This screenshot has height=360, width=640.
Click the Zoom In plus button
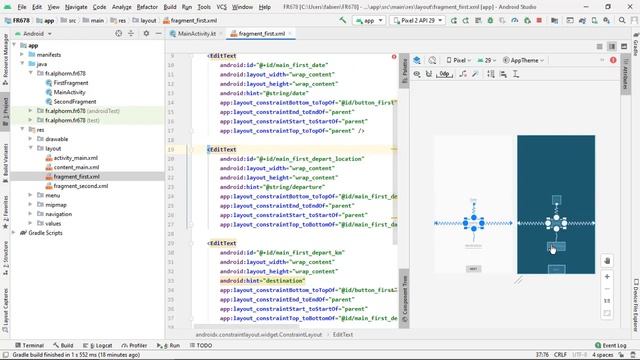click(x=607, y=276)
